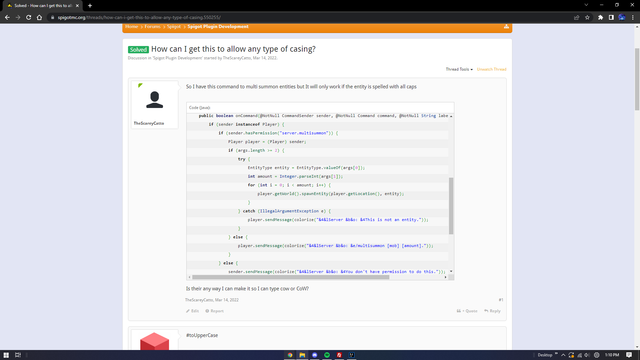Open the second poster's red cube avatar
This screenshot has width=640, height=360.
155,341
